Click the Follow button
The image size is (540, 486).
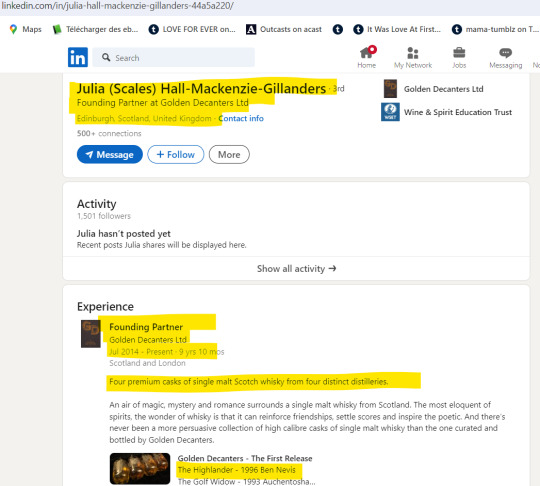(x=176, y=154)
